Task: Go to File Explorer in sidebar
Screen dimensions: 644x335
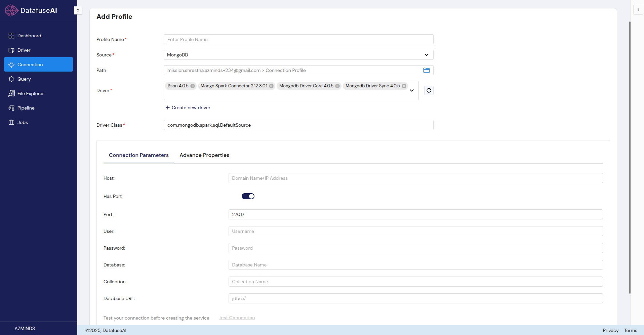Action: pos(30,93)
